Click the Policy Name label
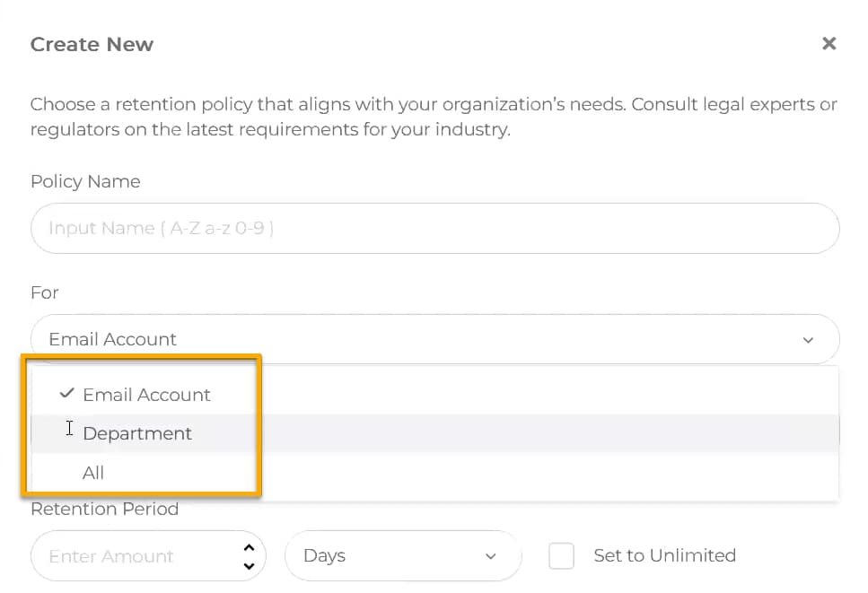This screenshot has width=868, height=593. pos(85,181)
